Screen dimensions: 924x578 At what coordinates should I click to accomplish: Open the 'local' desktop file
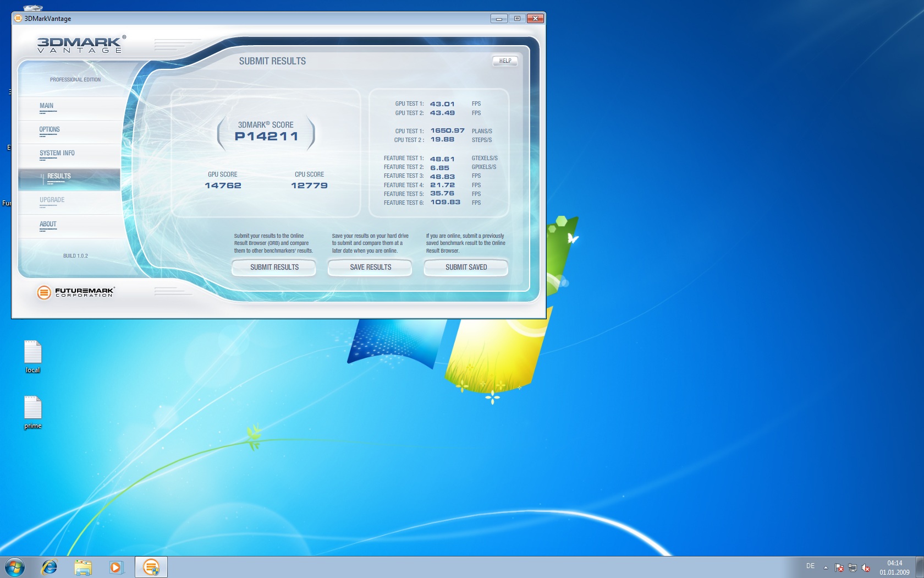click(x=33, y=357)
